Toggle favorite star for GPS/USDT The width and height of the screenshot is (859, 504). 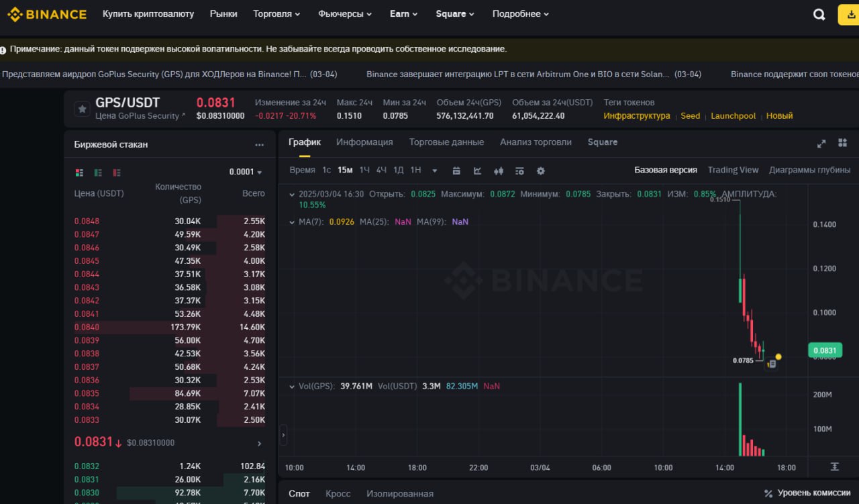[82, 109]
